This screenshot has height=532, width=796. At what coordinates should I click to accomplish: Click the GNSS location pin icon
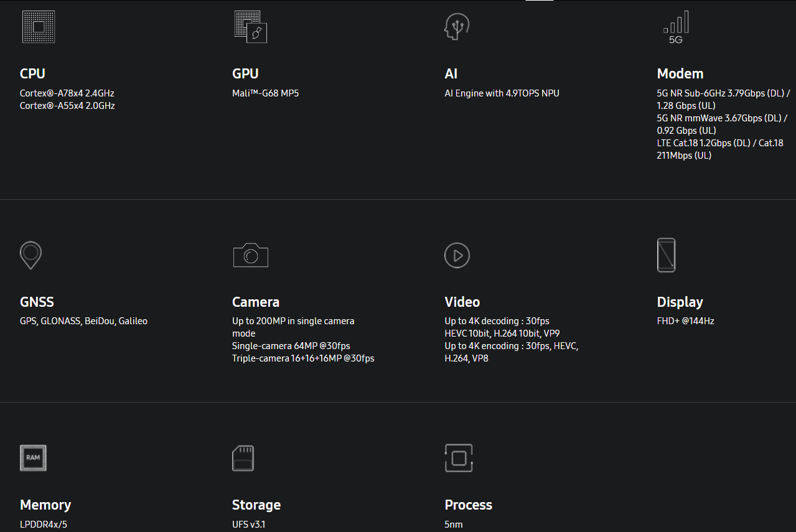tap(30, 255)
